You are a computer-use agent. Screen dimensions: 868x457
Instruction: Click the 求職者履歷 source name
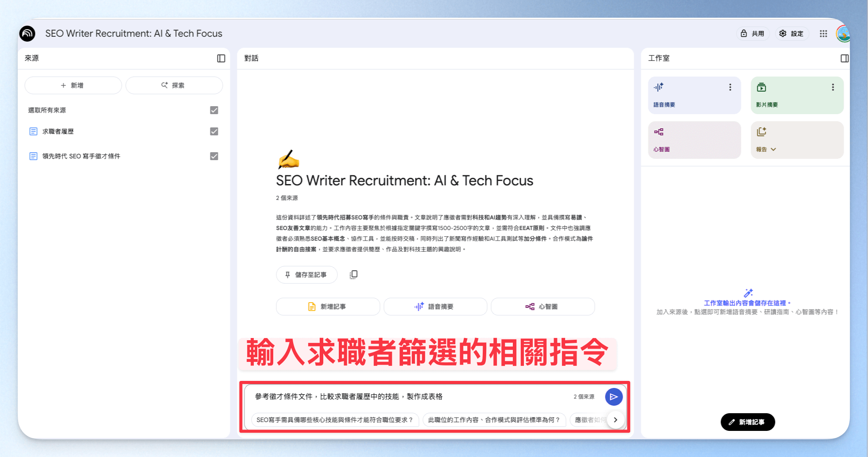coord(58,131)
